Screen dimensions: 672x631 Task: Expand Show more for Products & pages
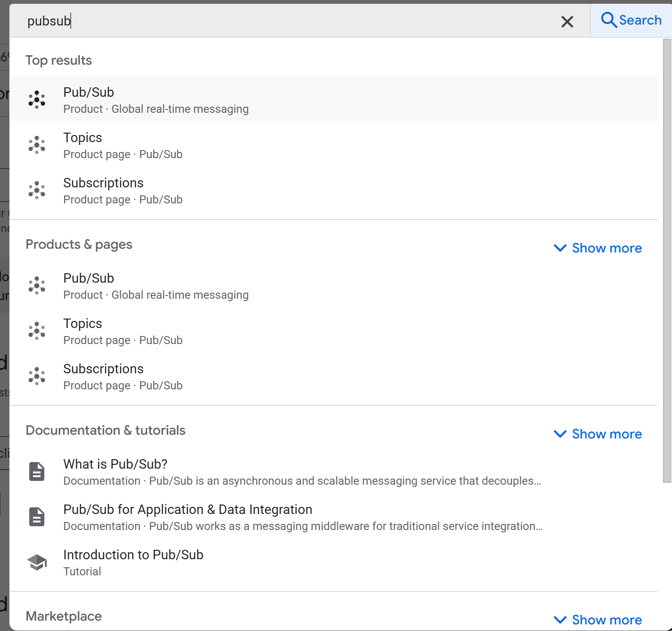pyautogui.click(x=597, y=248)
